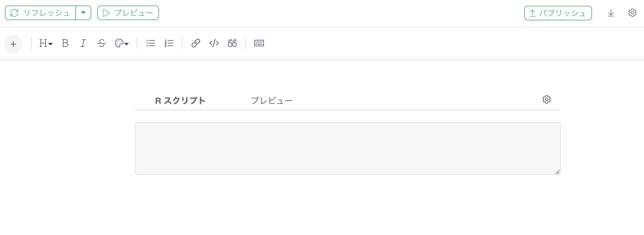Expand the リフレッシュ dropdown arrow
This screenshot has height=235, width=644.
pos(83,13)
